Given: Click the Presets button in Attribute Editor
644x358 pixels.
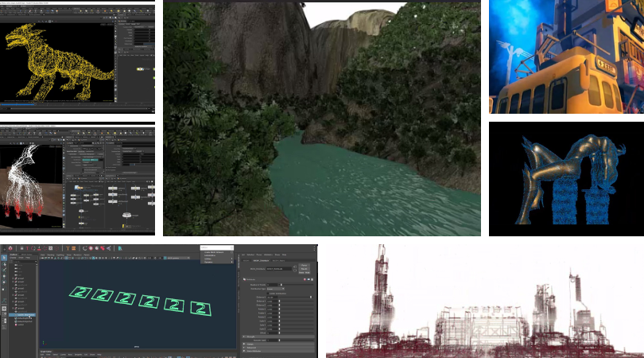Looking at the screenshot, I should [305, 270].
